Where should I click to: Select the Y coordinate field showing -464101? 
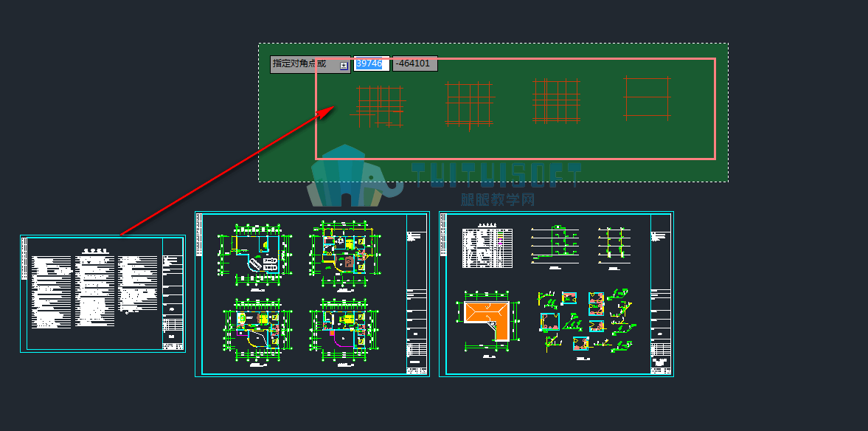(x=414, y=63)
